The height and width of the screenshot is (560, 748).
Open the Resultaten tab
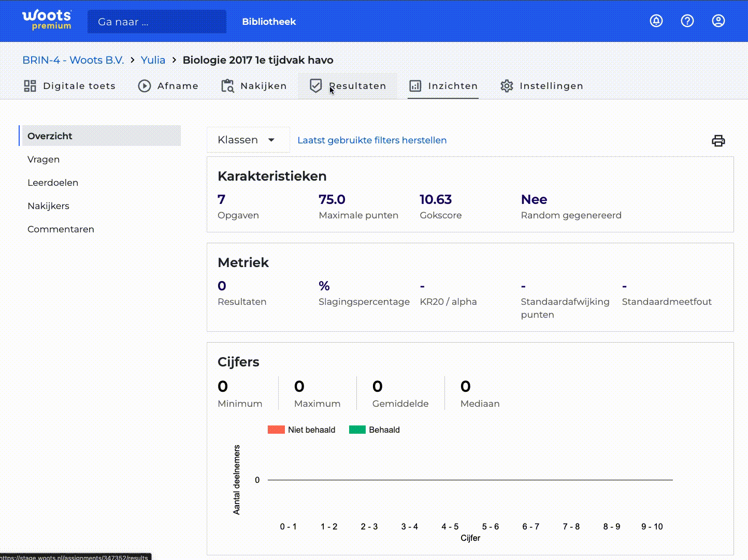(x=348, y=86)
